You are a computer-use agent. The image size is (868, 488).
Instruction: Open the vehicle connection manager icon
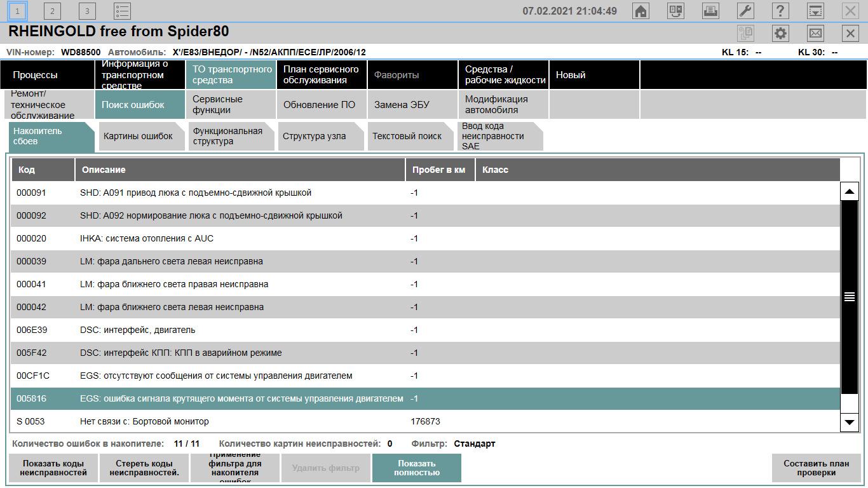(676, 11)
